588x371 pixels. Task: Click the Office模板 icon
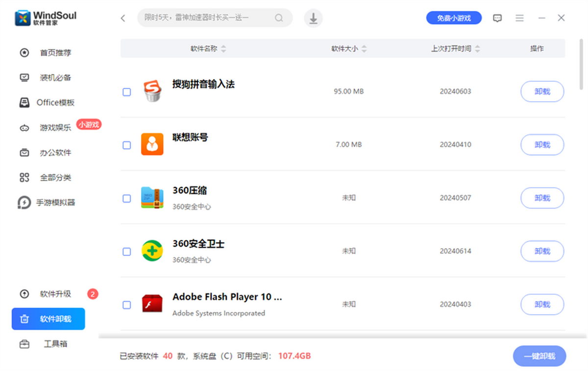tap(24, 102)
